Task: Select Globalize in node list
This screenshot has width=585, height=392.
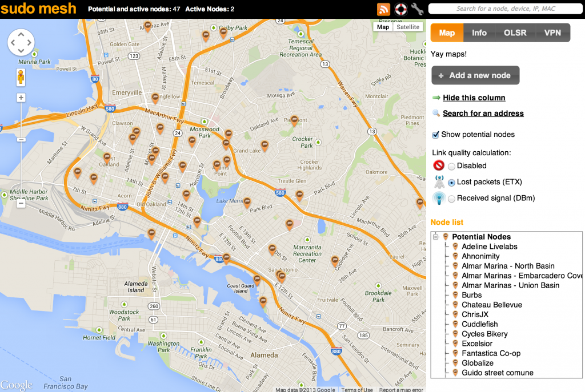Action: click(x=478, y=363)
